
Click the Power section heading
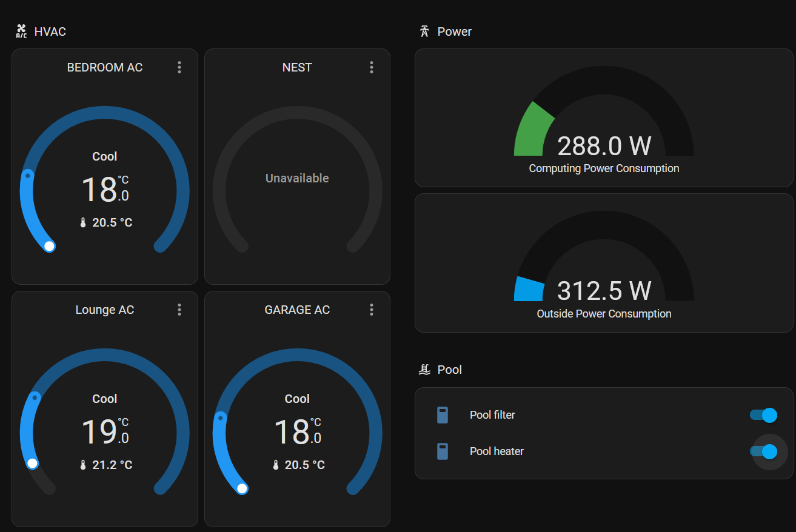[x=455, y=32]
